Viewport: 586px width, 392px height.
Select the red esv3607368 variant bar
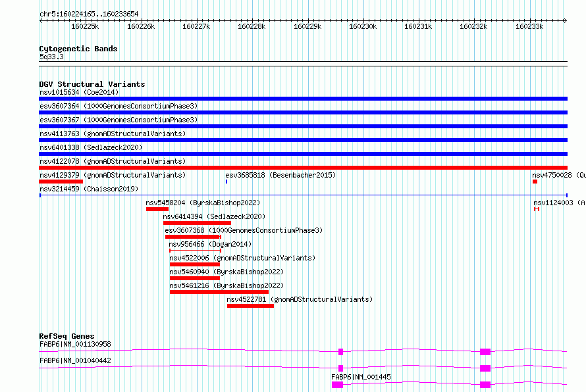193,237
